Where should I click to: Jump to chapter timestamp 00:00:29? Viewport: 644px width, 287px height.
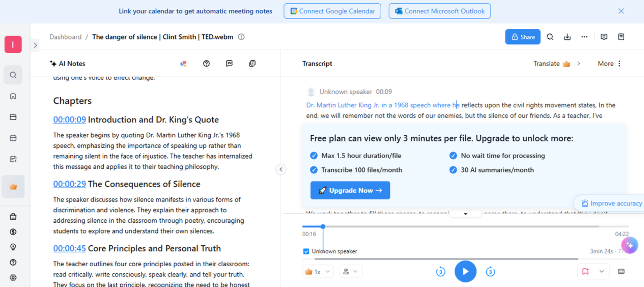(69, 184)
